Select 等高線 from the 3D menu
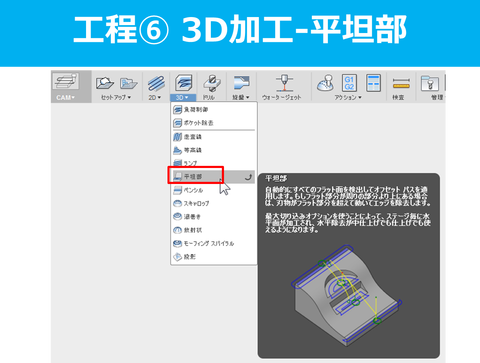The height and width of the screenshot is (363, 480). [x=214, y=150]
